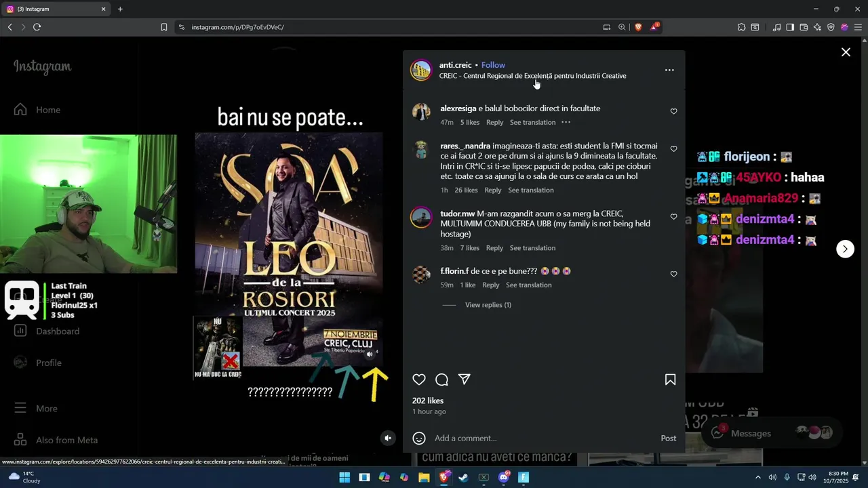
Task: Reply to alexresiga's comment
Action: 494,123
